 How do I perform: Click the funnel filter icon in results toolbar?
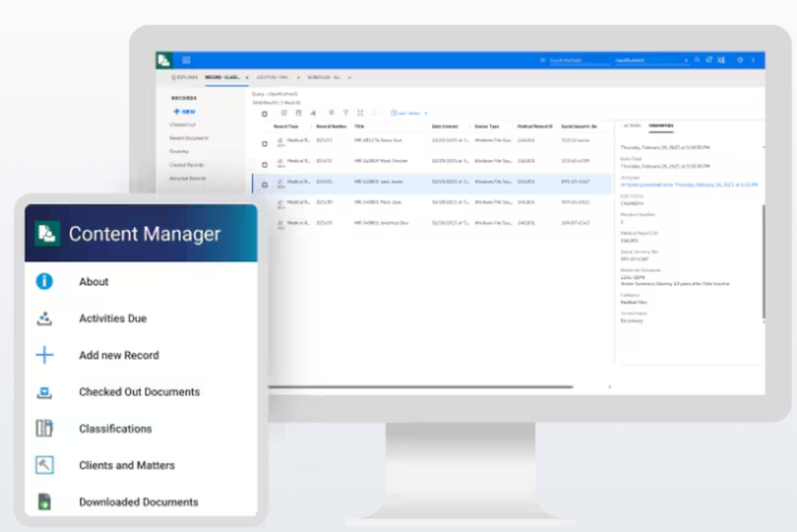[x=346, y=113]
